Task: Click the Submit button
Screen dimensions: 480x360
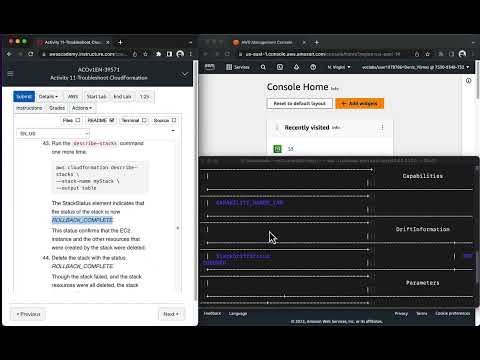Action: 24,96
